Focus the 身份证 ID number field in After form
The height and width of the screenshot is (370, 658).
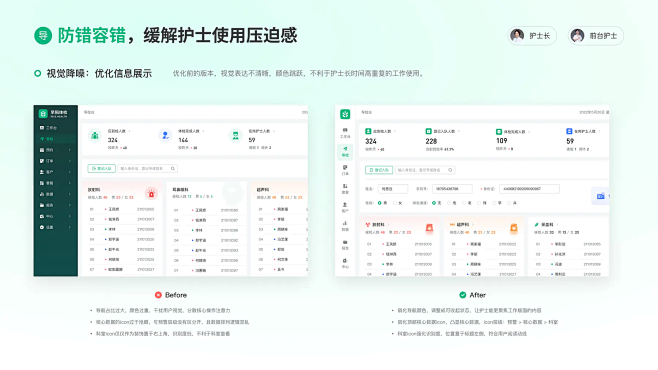[x=529, y=189]
